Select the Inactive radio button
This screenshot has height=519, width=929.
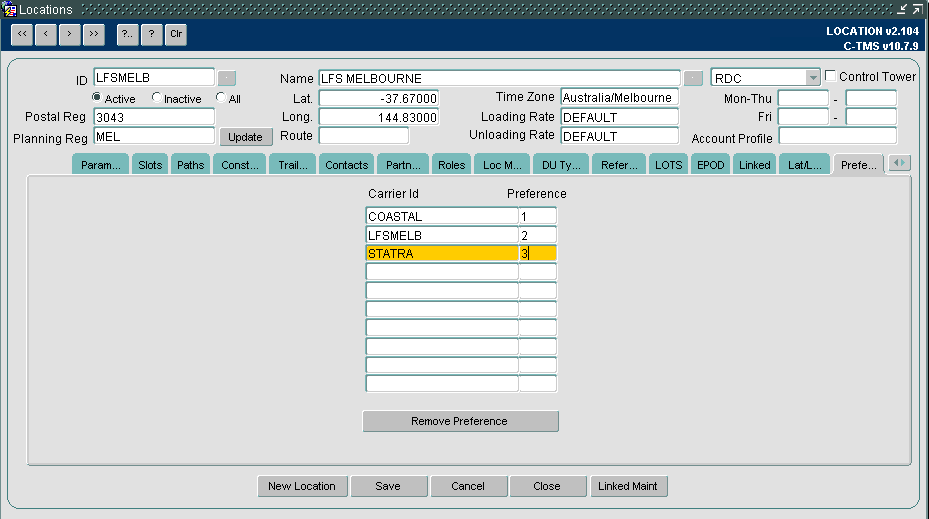pos(156,97)
